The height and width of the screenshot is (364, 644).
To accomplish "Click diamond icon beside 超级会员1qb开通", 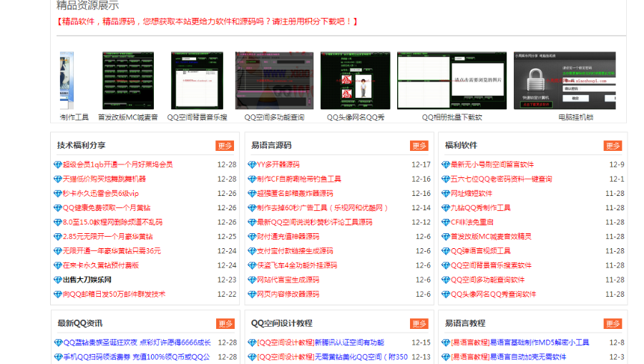I will (58, 164).
